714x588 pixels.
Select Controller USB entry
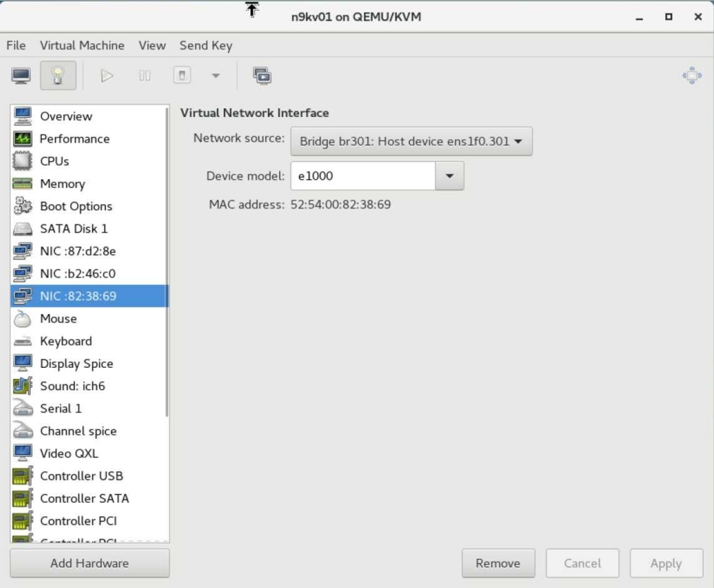tap(89, 476)
